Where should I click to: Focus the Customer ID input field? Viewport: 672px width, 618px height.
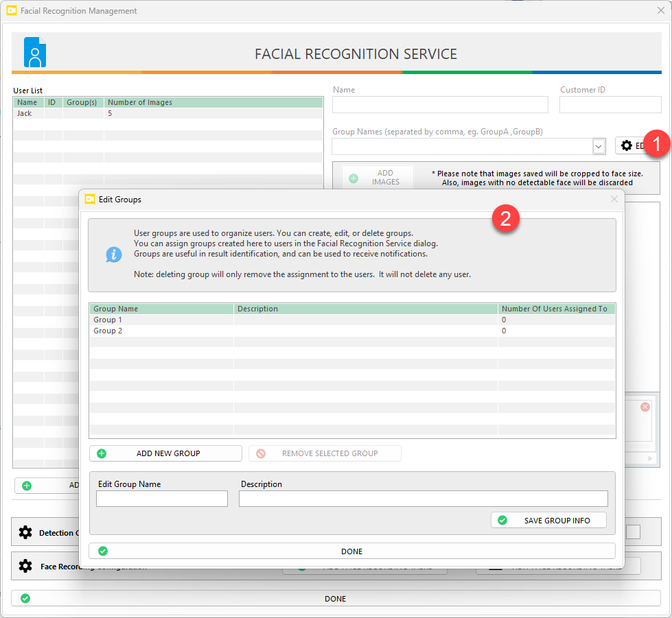click(610, 104)
